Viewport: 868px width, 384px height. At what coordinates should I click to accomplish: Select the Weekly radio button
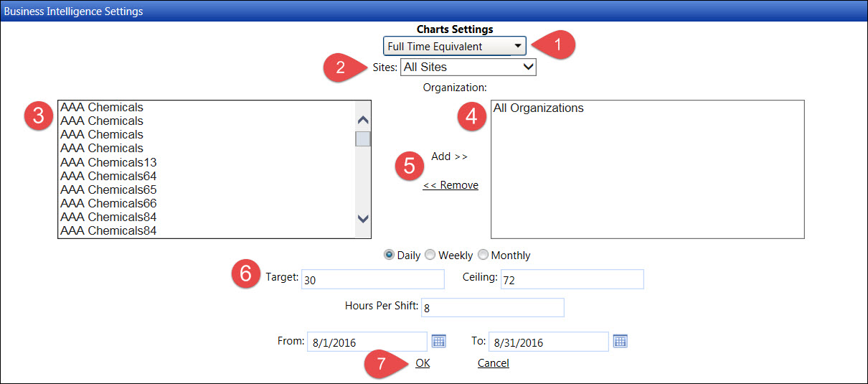click(x=430, y=255)
